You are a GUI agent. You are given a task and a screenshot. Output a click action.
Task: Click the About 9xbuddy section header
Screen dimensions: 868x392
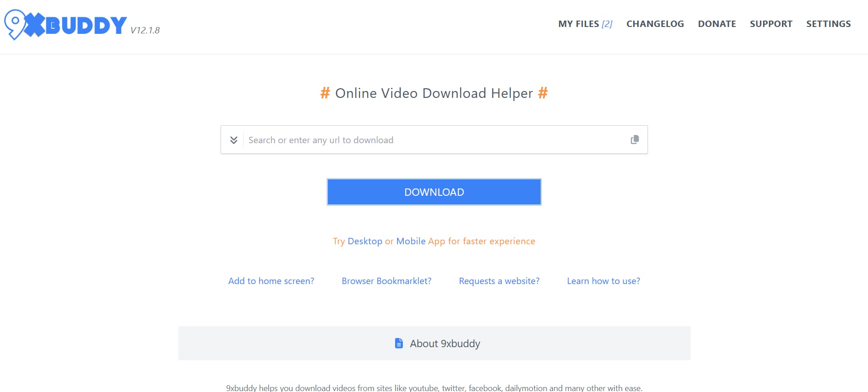pyautogui.click(x=434, y=343)
